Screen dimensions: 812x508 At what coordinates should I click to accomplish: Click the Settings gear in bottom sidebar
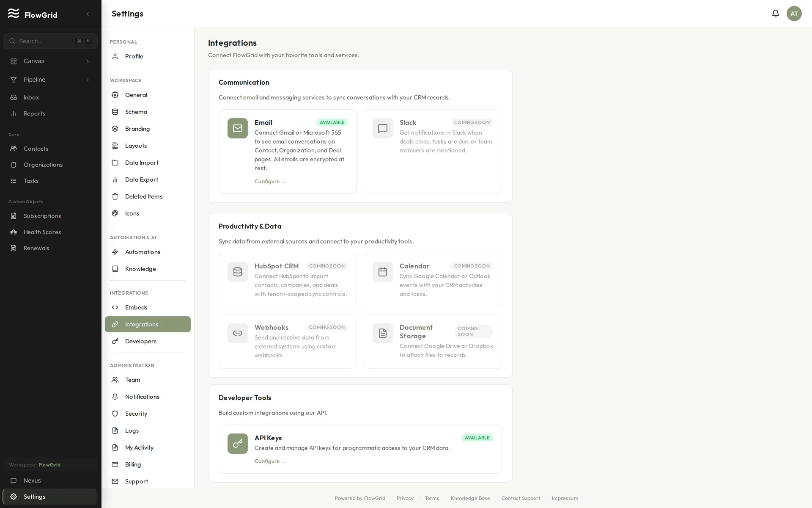[14, 497]
